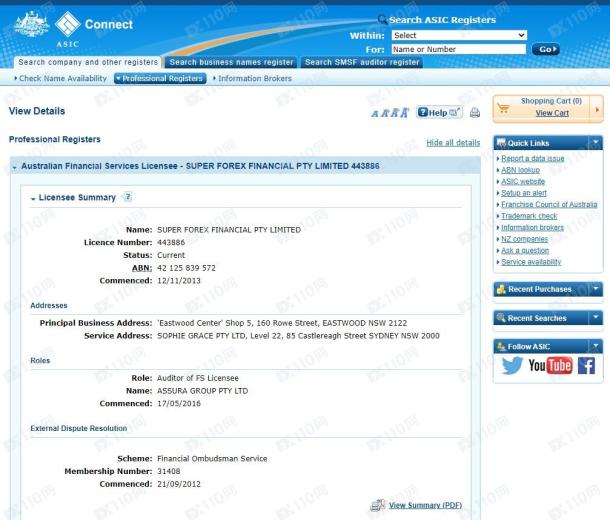610x520 pixels.
Task: Click the Principal Business Address value
Action: (x=282, y=323)
